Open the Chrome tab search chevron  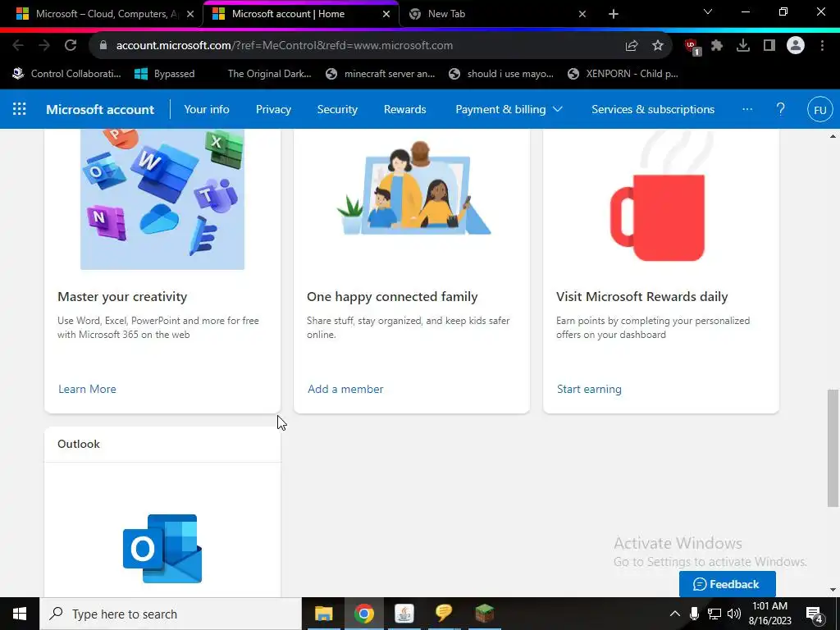(708, 11)
